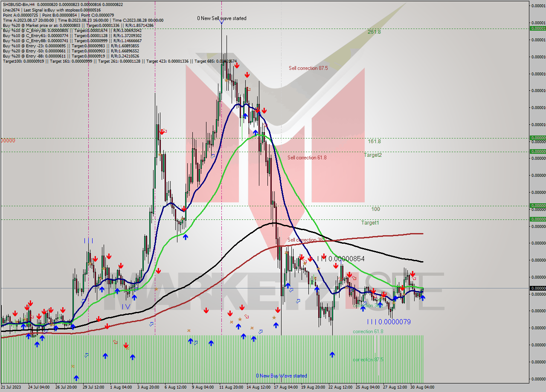Select the '100' Fibonacci level label
The height and width of the screenshot is (392, 546).
(x=375, y=209)
